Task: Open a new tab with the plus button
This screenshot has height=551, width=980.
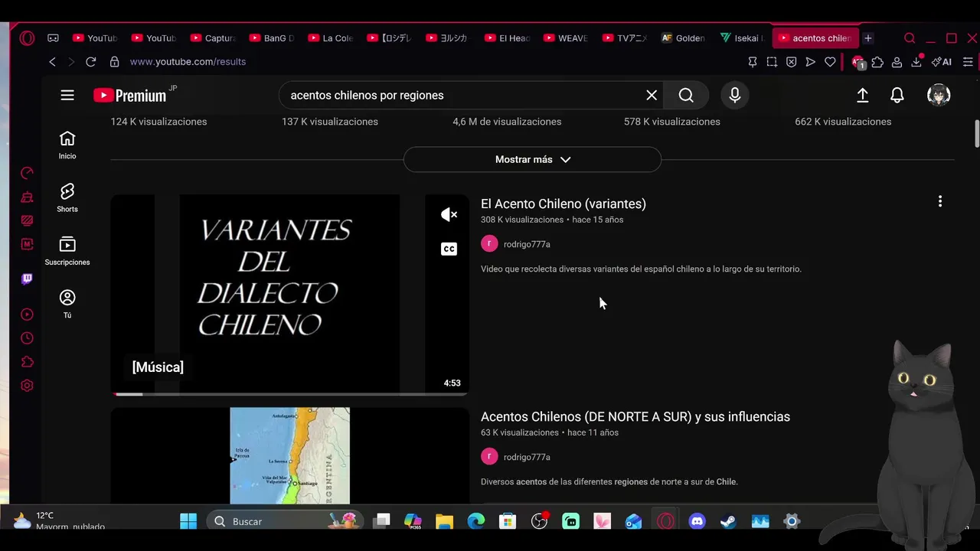Action: 867,38
